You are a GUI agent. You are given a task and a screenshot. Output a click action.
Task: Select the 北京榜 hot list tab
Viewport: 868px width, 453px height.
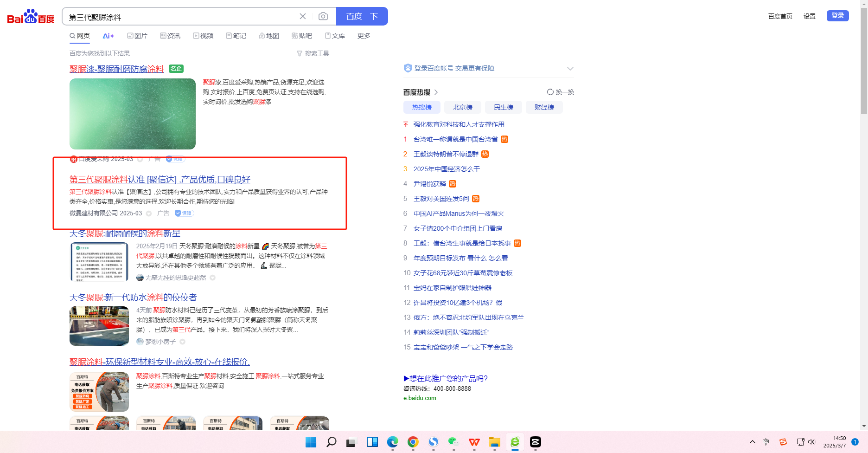pyautogui.click(x=462, y=107)
